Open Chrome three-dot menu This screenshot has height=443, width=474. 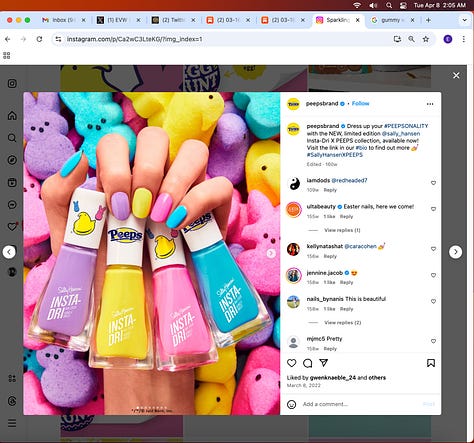pyautogui.click(x=464, y=39)
